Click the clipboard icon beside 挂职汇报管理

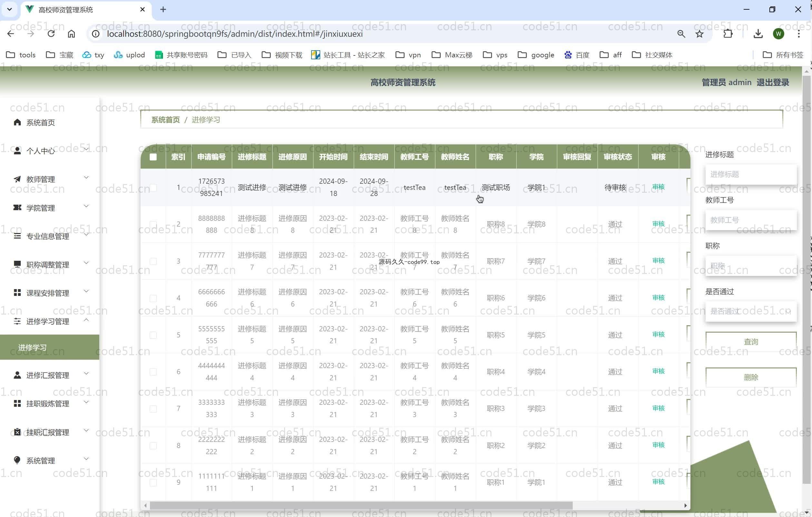(17, 432)
